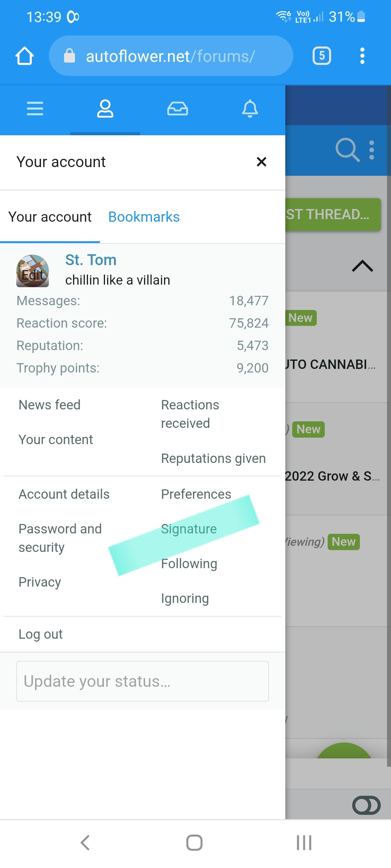Edit the profile avatar thumbnail

[33, 271]
